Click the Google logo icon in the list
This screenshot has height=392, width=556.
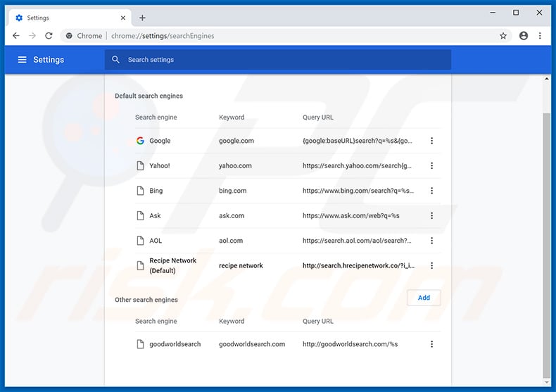click(140, 141)
